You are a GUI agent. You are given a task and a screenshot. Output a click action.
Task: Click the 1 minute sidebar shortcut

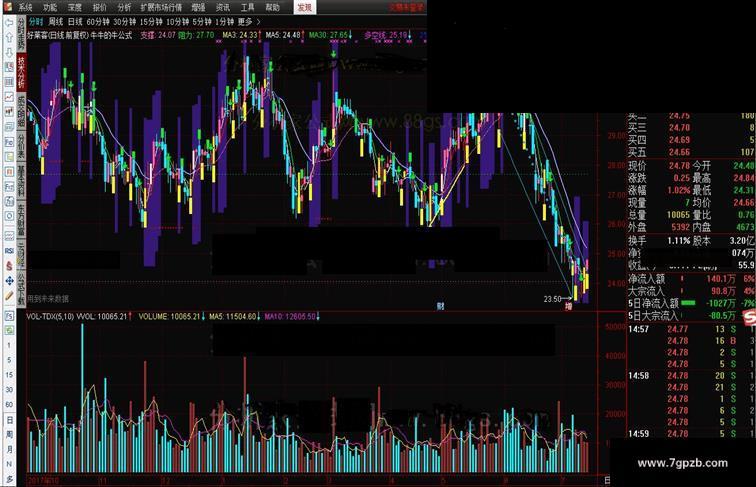coord(9,345)
